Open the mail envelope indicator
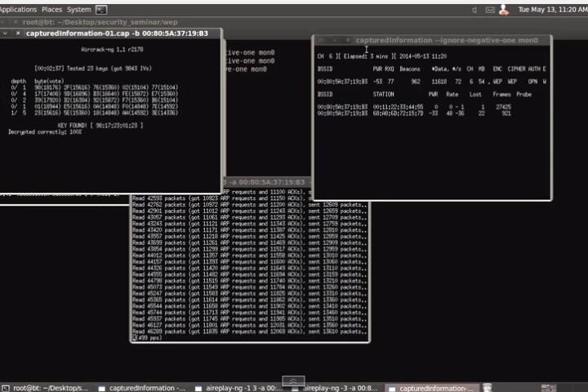Screen dimensions: 588x392 tap(490, 10)
